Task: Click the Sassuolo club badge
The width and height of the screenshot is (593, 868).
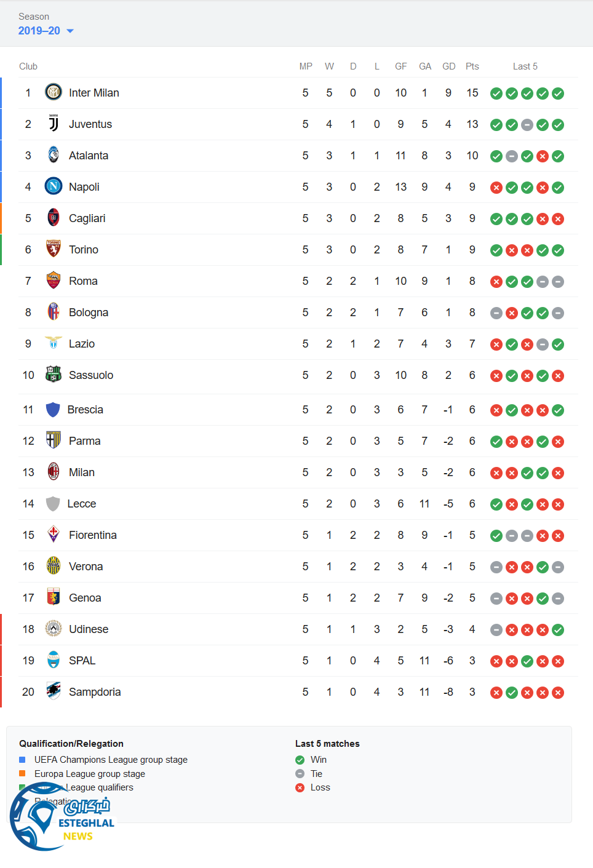Action: pyautogui.click(x=54, y=375)
